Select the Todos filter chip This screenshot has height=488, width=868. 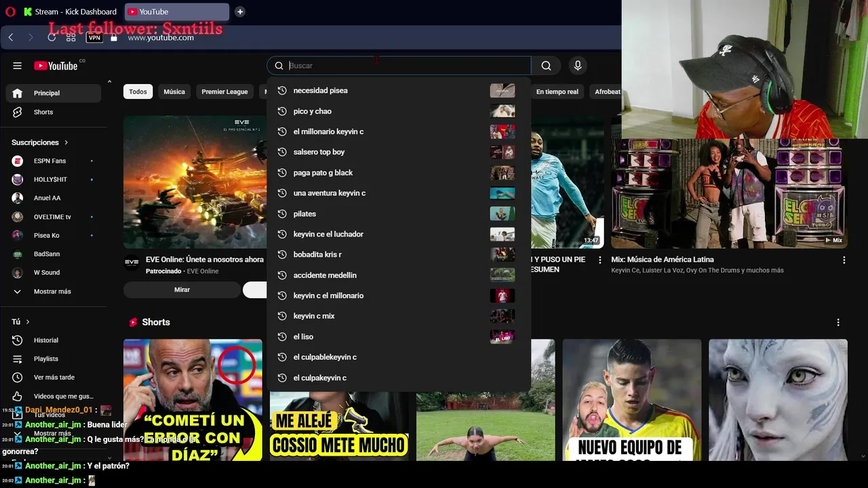[138, 91]
